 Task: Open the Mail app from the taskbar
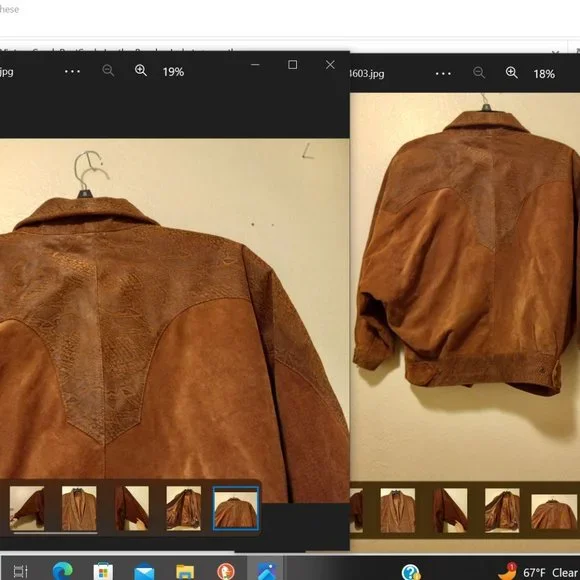[144, 572]
